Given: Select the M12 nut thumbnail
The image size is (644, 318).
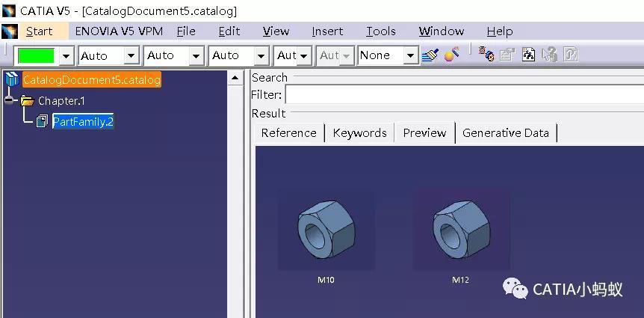Looking at the screenshot, I should (461, 229).
